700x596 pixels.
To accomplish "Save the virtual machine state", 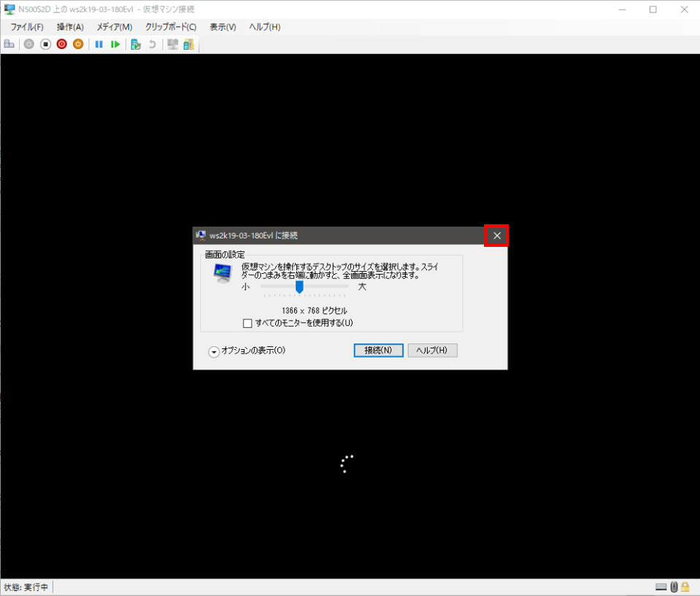I will pyautogui.click(x=78, y=45).
